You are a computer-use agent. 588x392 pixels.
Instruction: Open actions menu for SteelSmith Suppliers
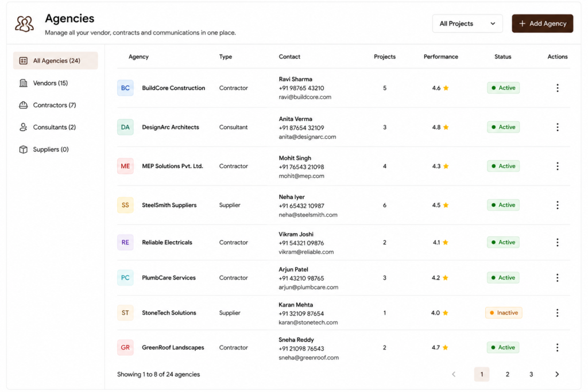[x=557, y=205]
